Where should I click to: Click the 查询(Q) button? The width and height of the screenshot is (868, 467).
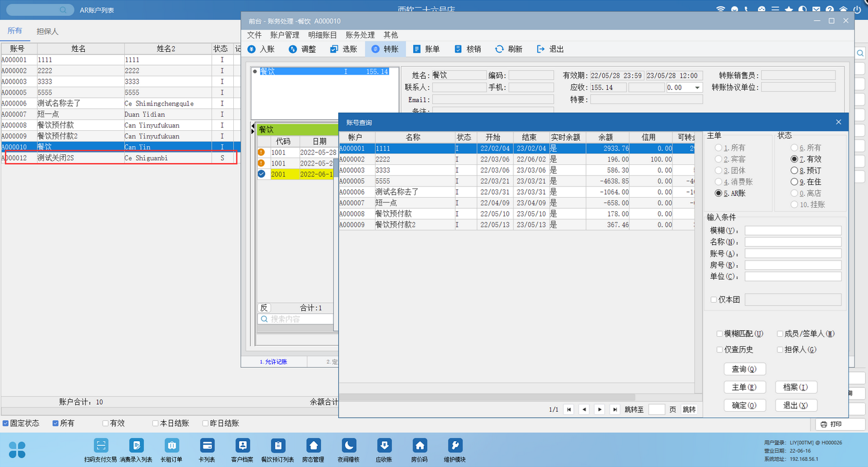(x=745, y=369)
